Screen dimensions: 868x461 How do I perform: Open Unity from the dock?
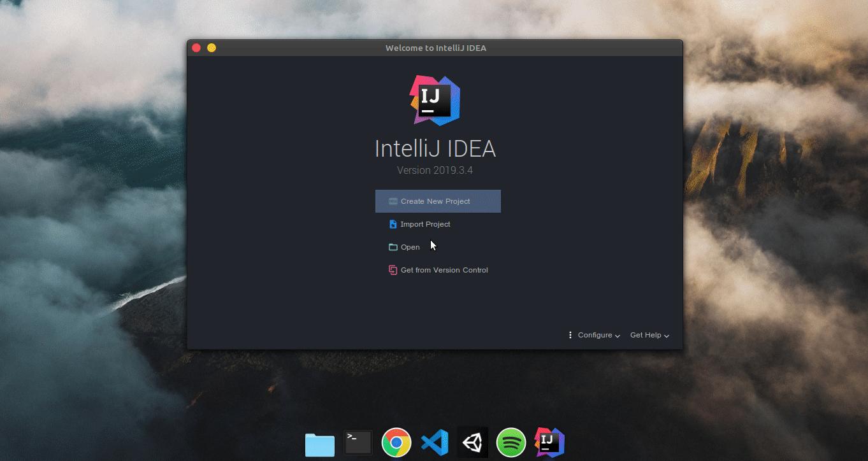click(473, 442)
